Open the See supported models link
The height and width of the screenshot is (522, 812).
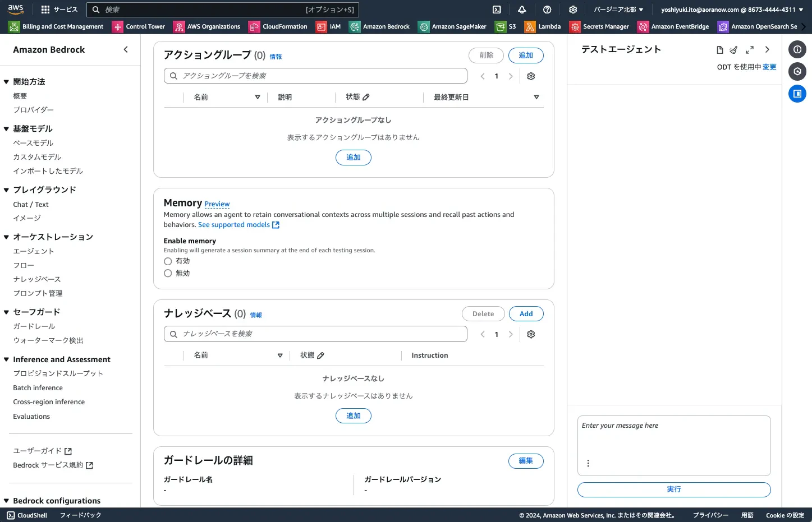(x=238, y=225)
